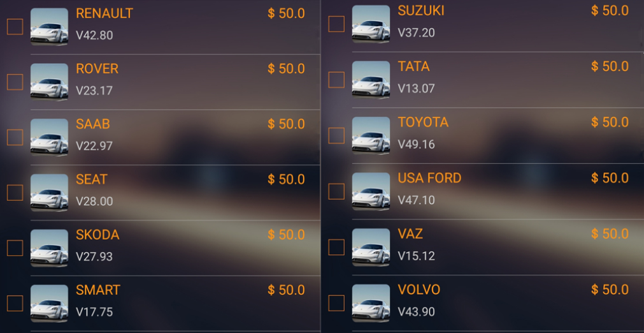Click the SKODA car thumbnail
This screenshot has width=644, height=333.
tap(49, 248)
